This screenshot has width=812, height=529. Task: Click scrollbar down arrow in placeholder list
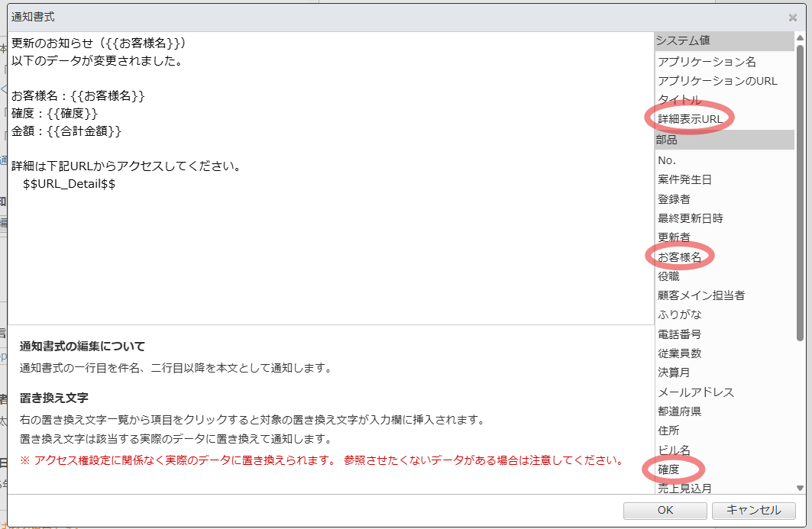[800, 488]
